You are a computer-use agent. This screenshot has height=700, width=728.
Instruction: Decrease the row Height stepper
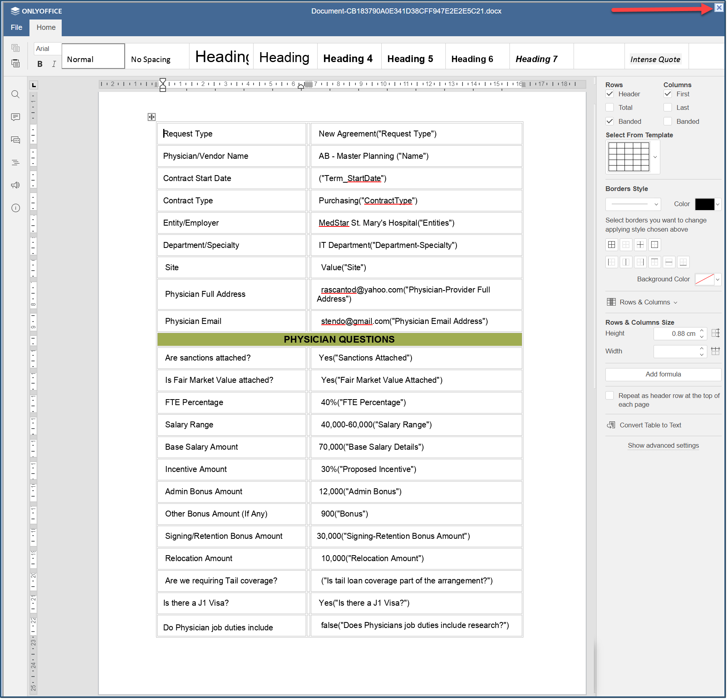pos(702,336)
